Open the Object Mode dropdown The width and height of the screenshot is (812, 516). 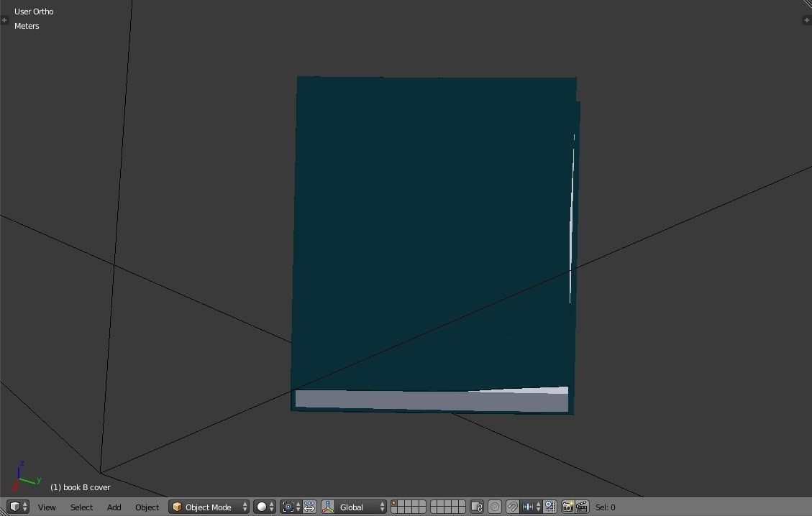[209, 507]
